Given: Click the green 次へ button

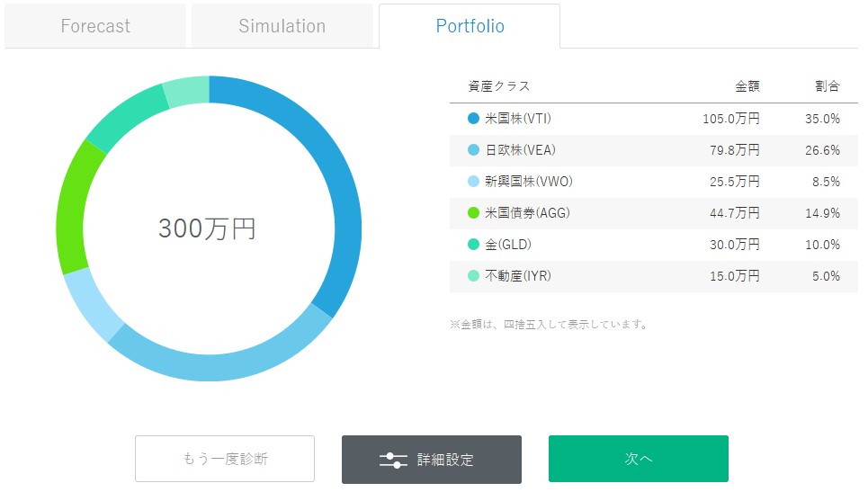Looking at the screenshot, I should pos(639,459).
